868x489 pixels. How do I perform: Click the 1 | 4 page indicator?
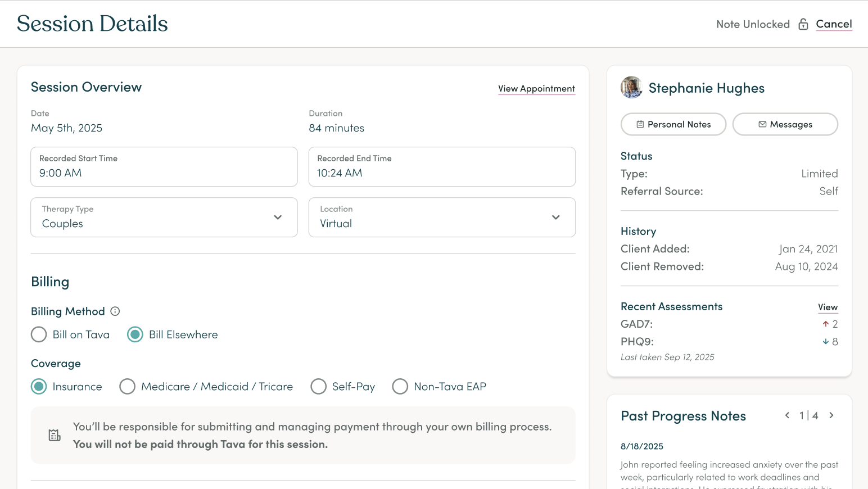[808, 415]
